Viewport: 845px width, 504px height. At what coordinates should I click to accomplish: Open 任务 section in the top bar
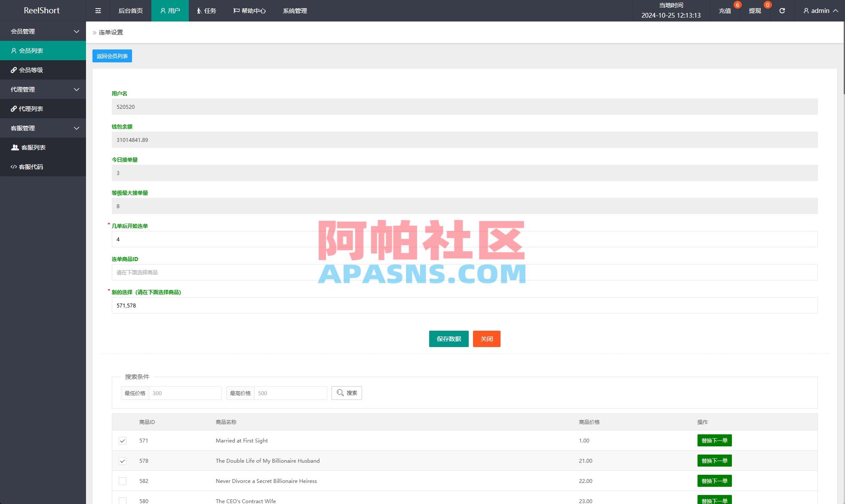(x=206, y=10)
